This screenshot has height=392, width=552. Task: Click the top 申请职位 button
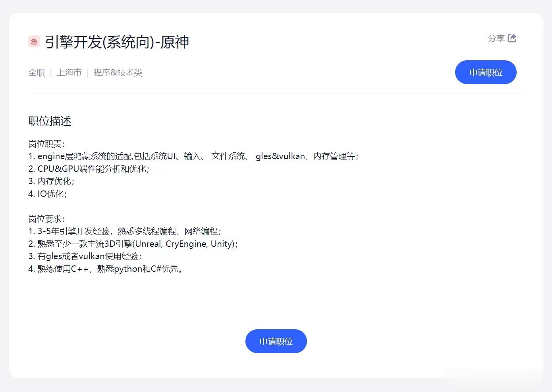486,72
